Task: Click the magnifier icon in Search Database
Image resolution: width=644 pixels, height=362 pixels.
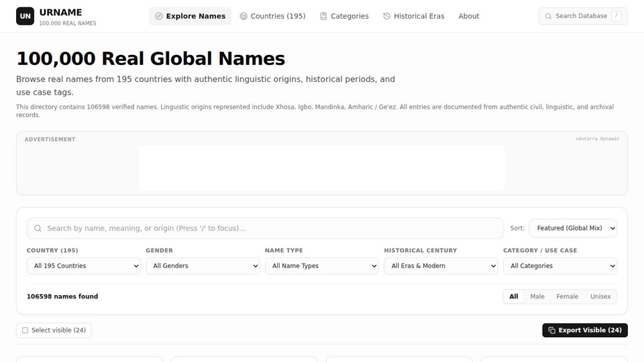Action: tap(548, 16)
